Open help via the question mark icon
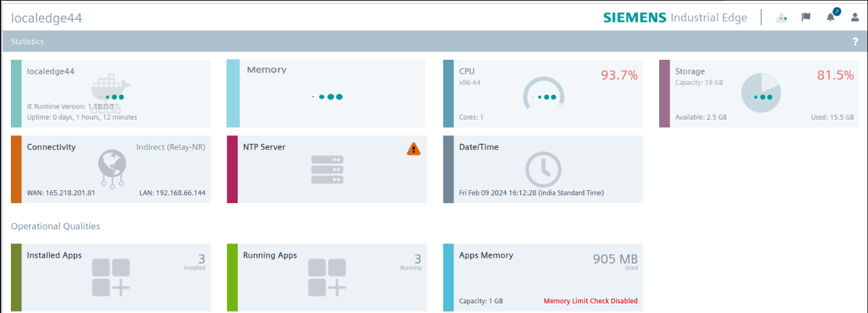Viewport: 868px width, 313px height. (855, 42)
